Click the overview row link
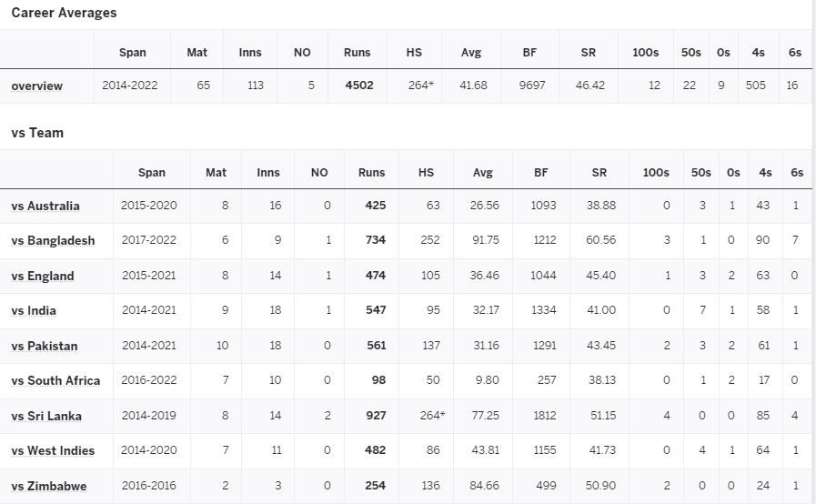This screenshot has height=504, width=816. [x=37, y=86]
